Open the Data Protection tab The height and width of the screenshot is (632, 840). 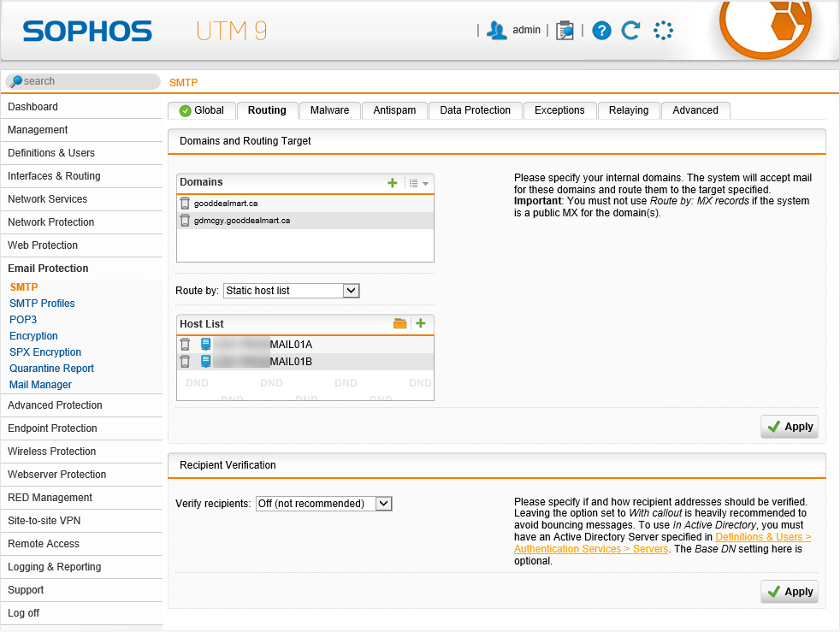click(x=476, y=110)
